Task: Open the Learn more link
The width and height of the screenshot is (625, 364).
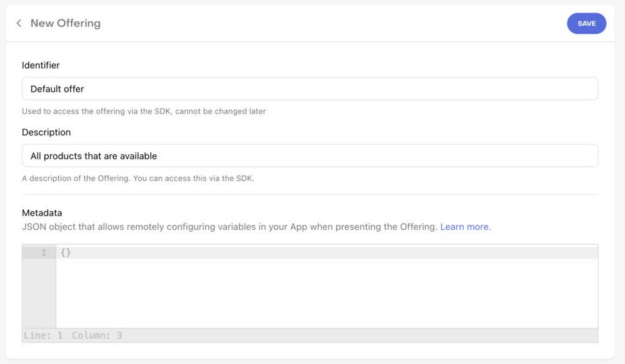Action: pyautogui.click(x=465, y=227)
